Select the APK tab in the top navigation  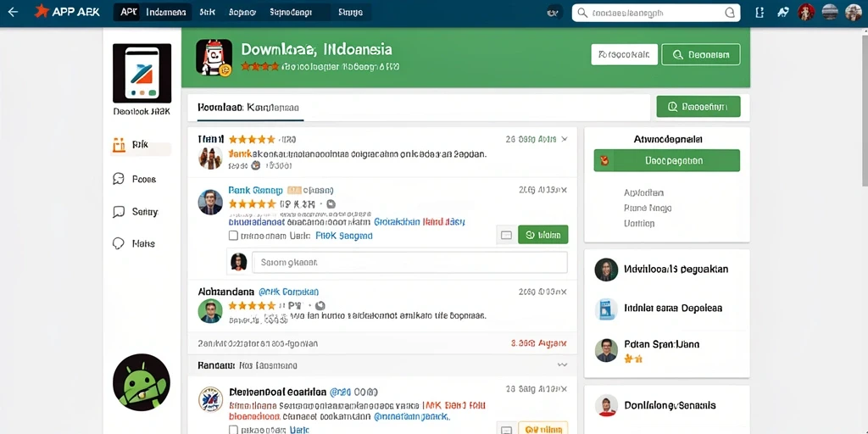tap(129, 12)
